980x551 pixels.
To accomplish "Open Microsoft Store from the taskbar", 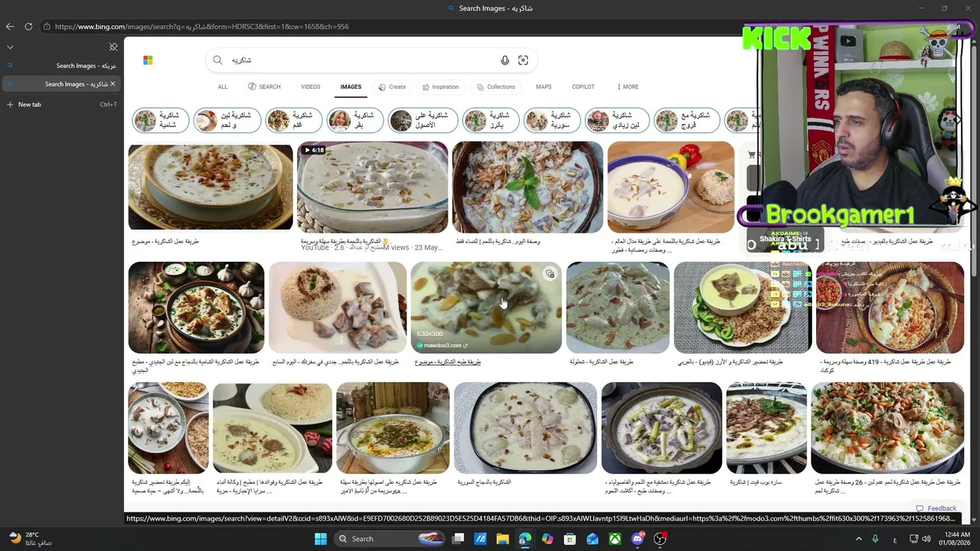I will (570, 539).
